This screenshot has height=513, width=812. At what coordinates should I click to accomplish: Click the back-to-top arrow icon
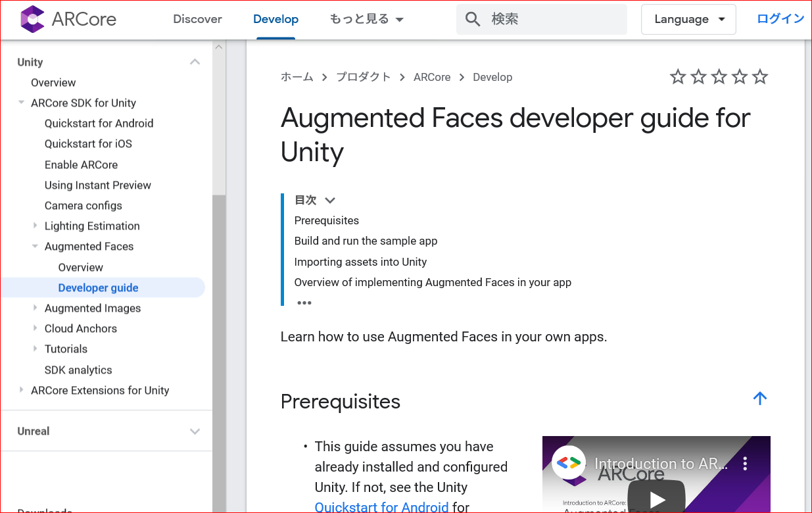(x=759, y=398)
